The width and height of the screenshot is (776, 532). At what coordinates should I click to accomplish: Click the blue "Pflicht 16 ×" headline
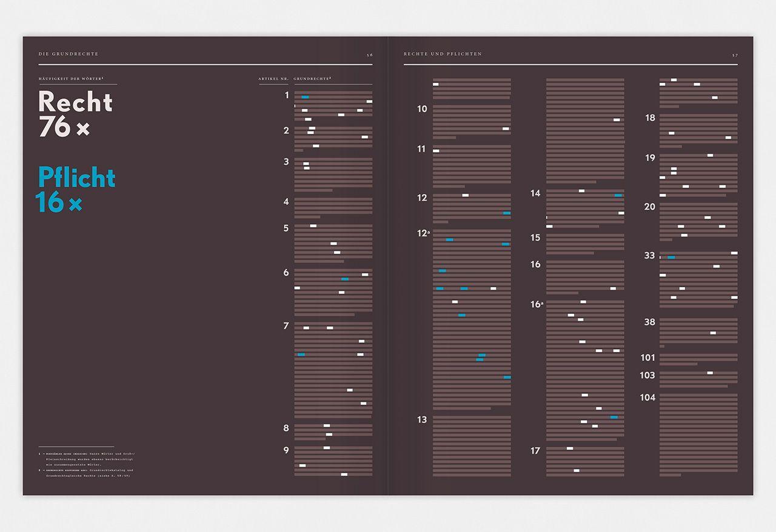click(76, 189)
